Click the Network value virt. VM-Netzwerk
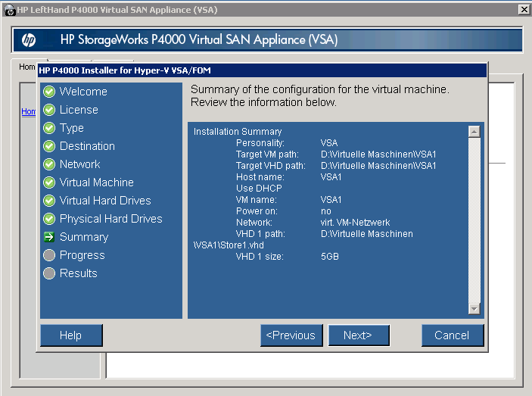532x396 pixels. point(355,223)
